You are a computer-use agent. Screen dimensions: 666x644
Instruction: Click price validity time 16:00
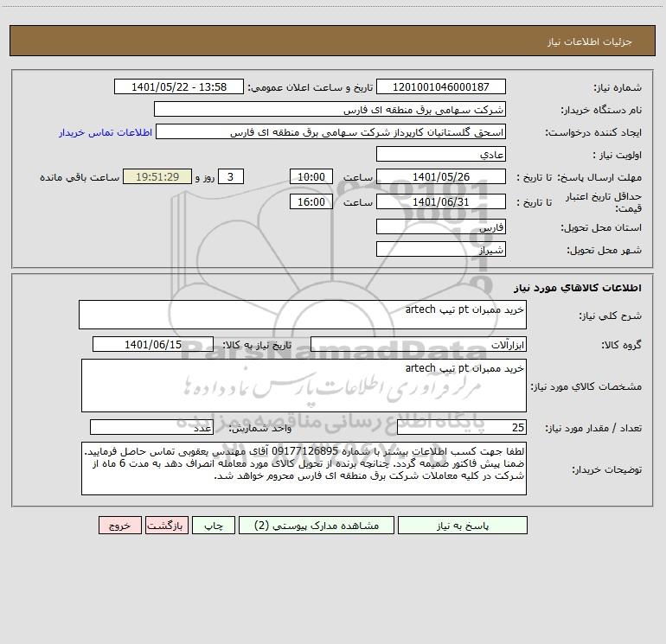point(311,201)
